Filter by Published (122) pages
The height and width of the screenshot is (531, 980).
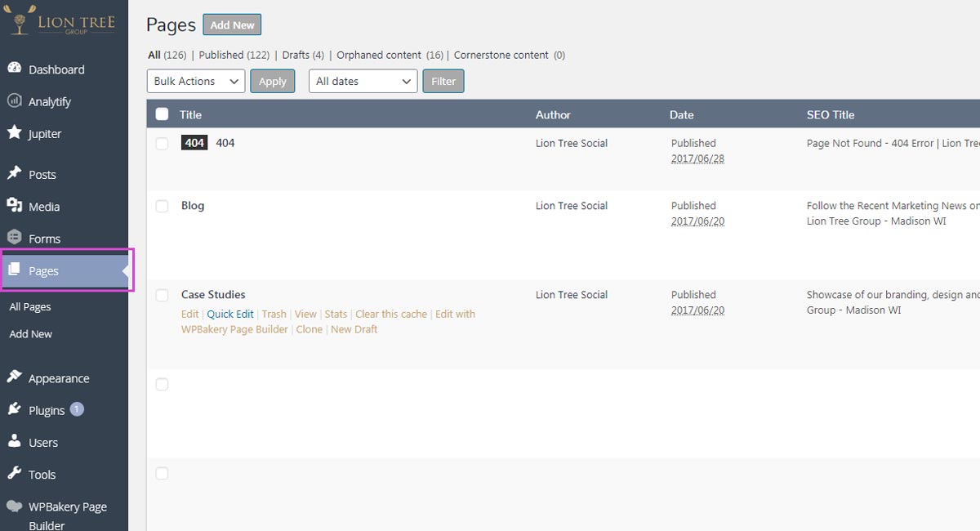pyautogui.click(x=234, y=55)
